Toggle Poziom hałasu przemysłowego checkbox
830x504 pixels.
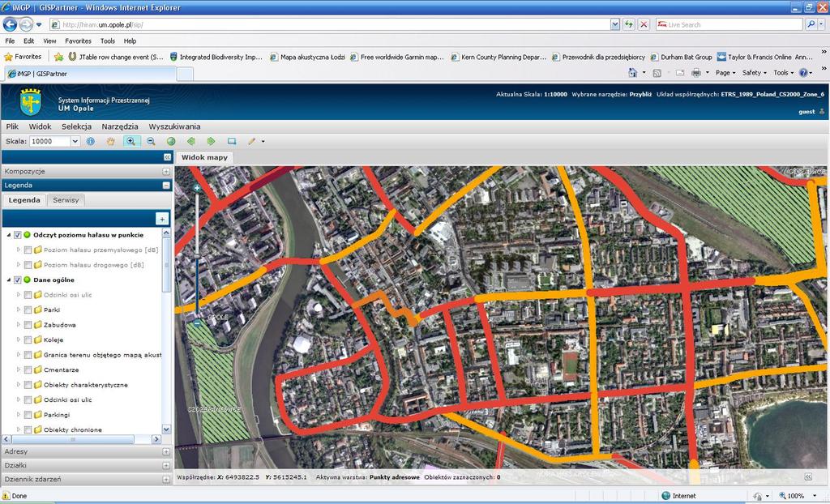coord(28,250)
